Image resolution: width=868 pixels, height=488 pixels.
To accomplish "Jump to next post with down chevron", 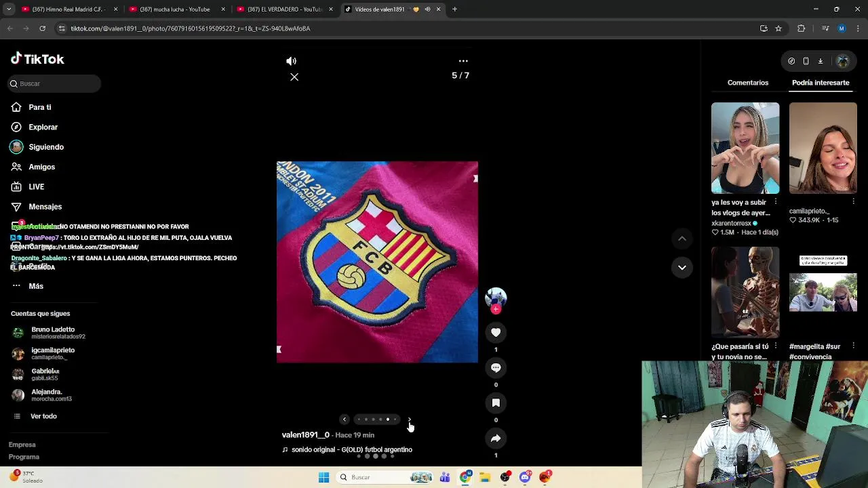I will click(682, 268).
